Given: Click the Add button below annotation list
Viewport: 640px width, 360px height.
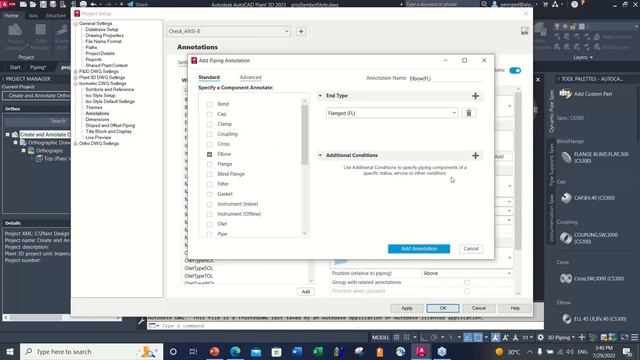Looking at the screenshot, I should pyautogui.click(x=306, y=292).
